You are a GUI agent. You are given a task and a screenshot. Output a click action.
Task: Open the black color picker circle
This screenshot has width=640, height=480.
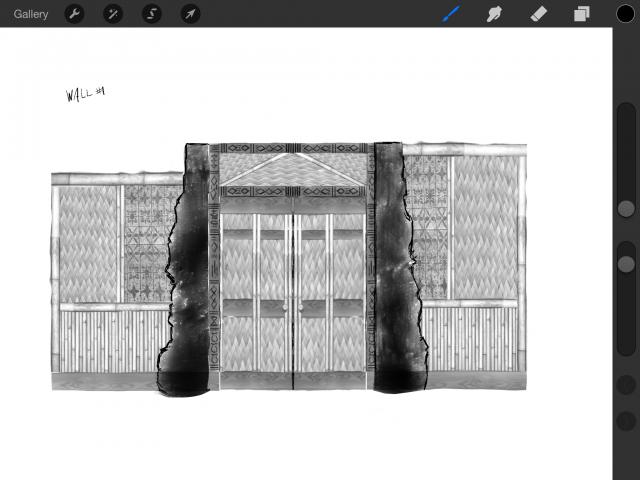point(625,14)
